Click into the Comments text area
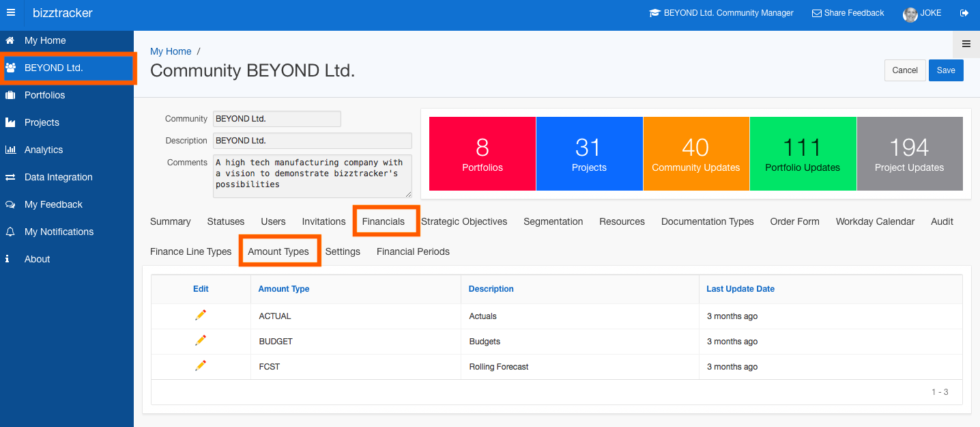This screenshot has width=980, height=427. point(313,176)
